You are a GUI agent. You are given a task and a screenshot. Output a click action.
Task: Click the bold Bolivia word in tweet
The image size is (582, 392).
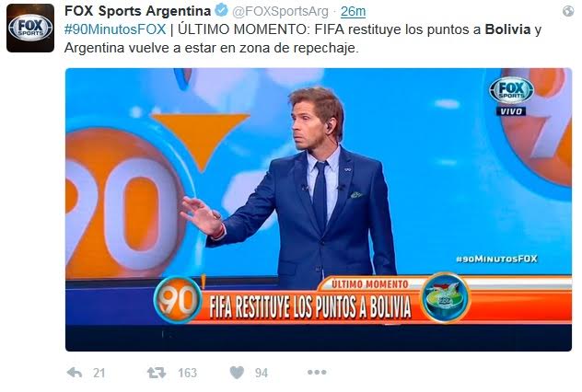[507, 29]
